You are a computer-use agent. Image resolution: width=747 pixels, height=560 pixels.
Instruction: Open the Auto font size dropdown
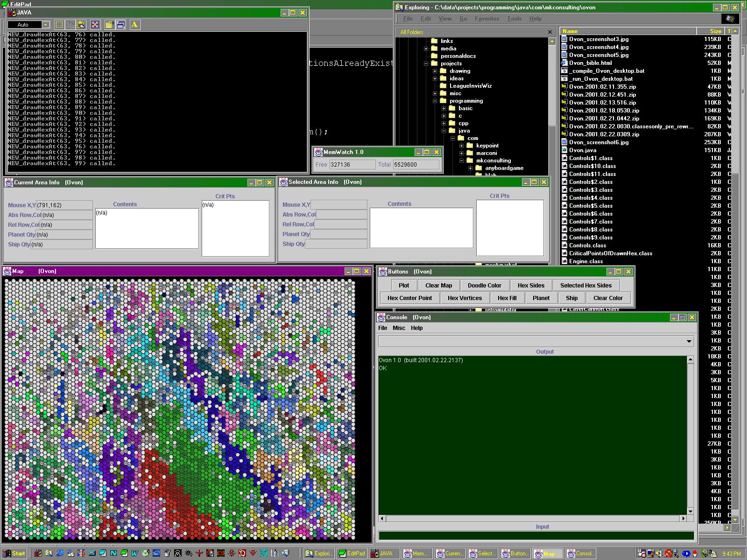(45, 25)
